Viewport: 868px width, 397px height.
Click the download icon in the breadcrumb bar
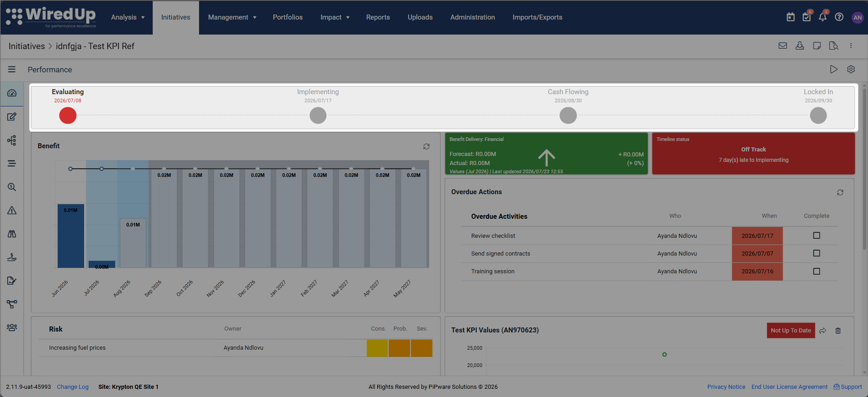coord(800,45)
